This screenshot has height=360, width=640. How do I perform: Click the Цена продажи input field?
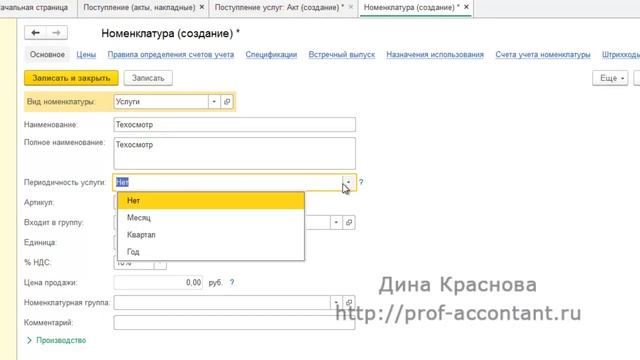tap(158, 282)
